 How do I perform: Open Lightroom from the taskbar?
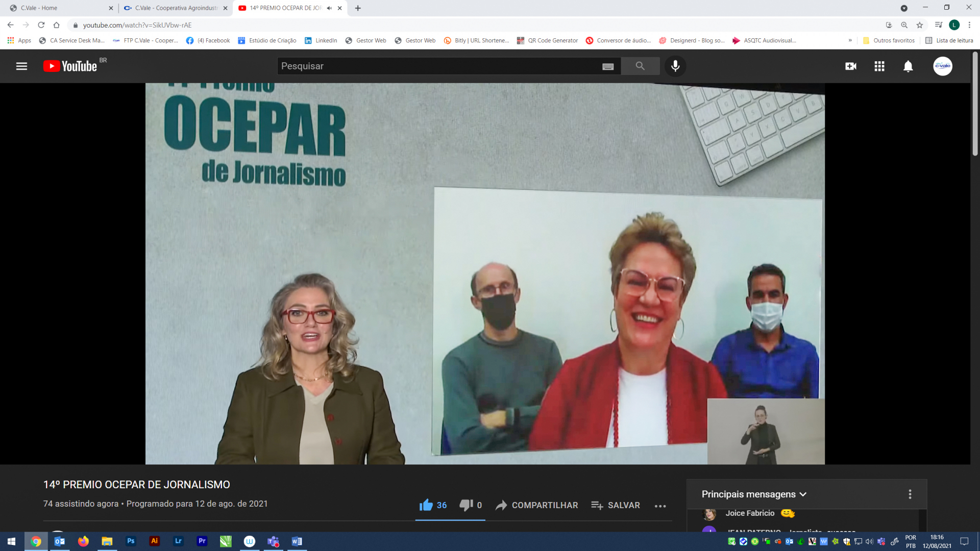[x=178, y=541]
